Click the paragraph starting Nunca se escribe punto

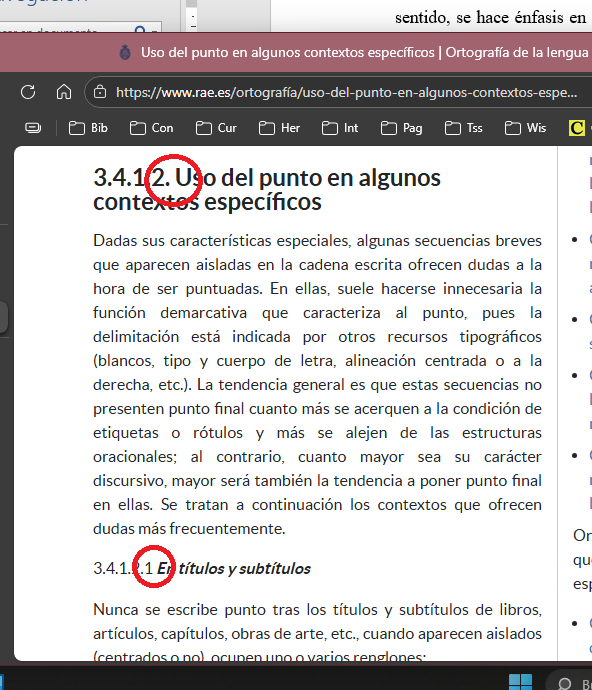click(317, 633)
